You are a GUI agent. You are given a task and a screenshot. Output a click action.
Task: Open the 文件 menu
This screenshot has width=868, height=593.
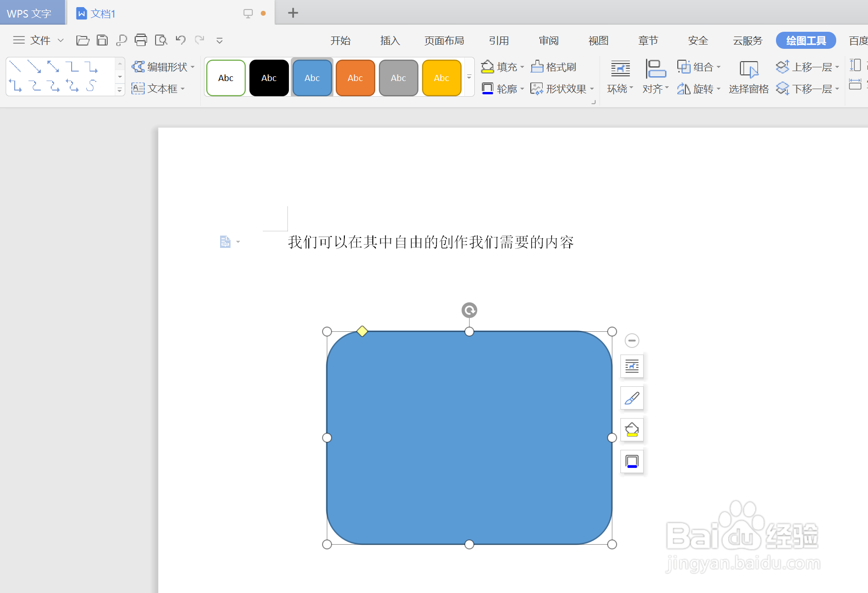point(40,40)
